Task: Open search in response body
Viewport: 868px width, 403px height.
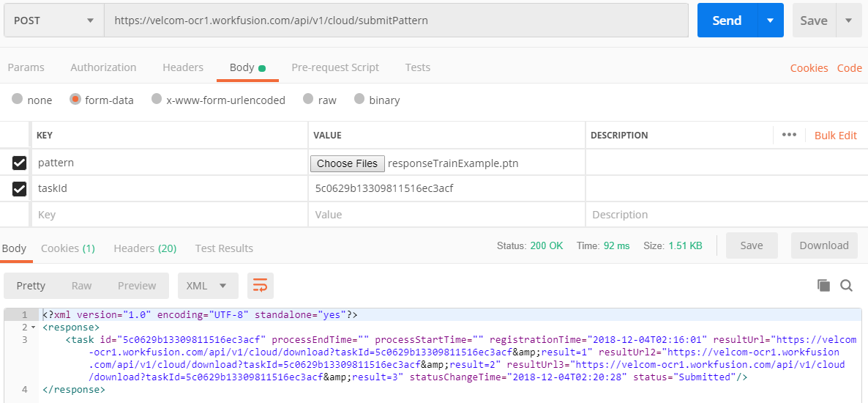Action: click(847, 286)
